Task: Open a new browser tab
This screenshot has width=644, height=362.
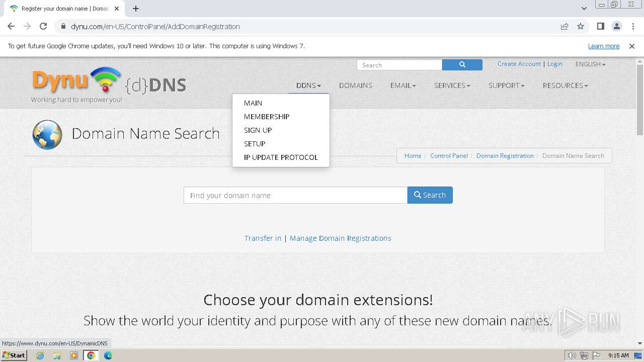Action: pyautogui.click(x=136, y=8)
